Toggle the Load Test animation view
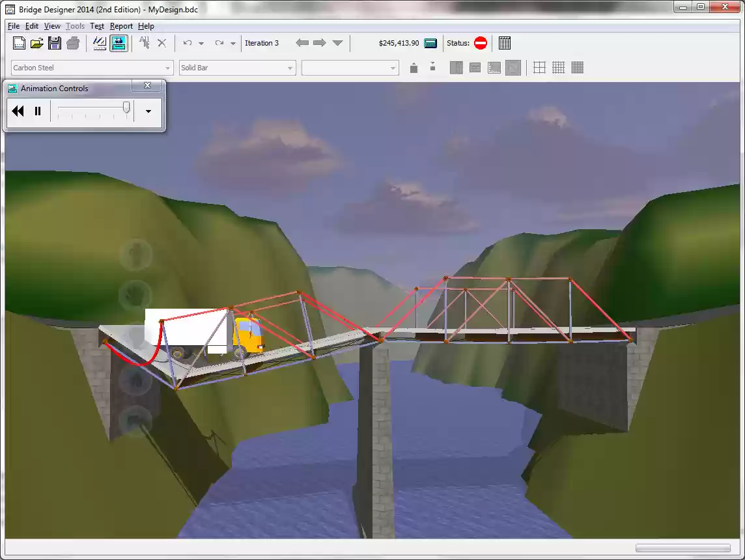The height and width of the screenshot is (560, 745). pyautogui.click(x=119, y=43)
